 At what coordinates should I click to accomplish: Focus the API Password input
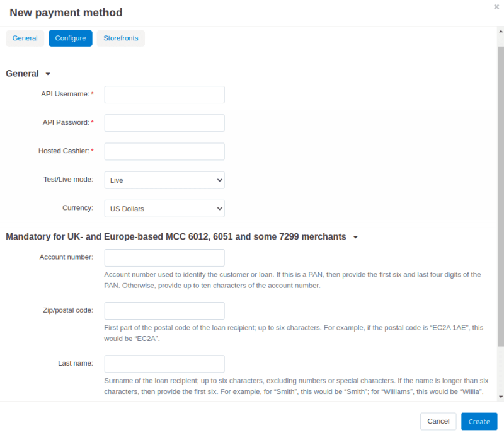tap(164, 123)
